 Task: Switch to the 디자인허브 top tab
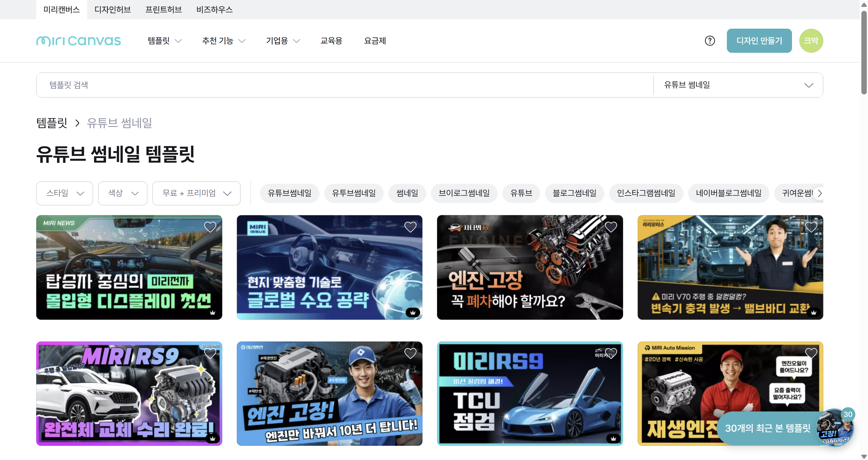click(112, 9)
